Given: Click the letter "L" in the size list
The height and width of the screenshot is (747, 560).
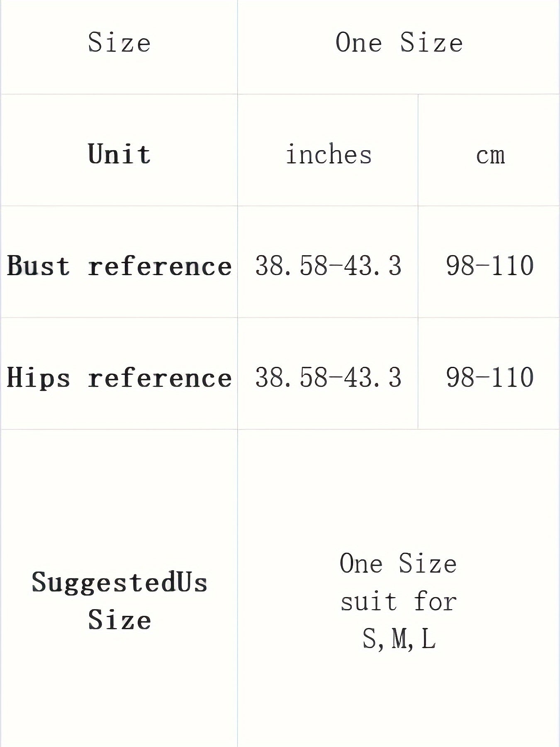Looking at the screenshot, I should pos(429,639).
